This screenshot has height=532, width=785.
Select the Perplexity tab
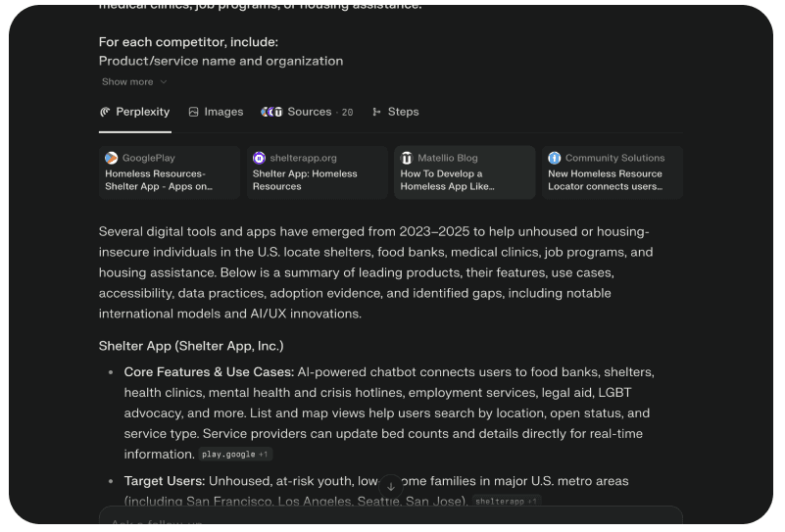tap(134, 112)
